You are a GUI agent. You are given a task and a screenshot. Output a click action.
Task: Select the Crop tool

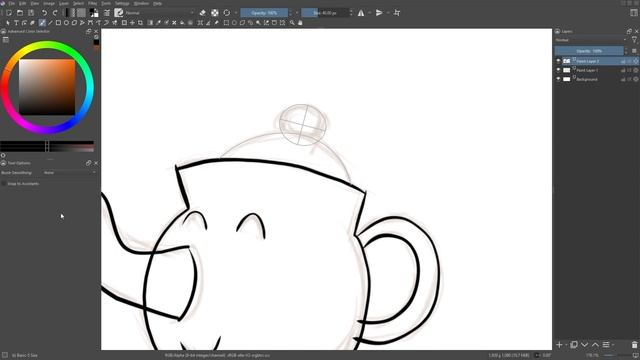pyautogui.click(x=140, y=23)
